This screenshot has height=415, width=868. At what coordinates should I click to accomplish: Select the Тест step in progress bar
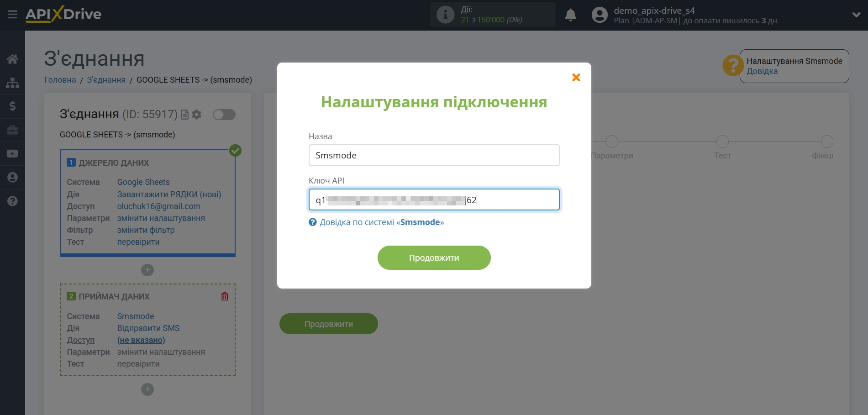pyautogui.click(x=722, y=142)
